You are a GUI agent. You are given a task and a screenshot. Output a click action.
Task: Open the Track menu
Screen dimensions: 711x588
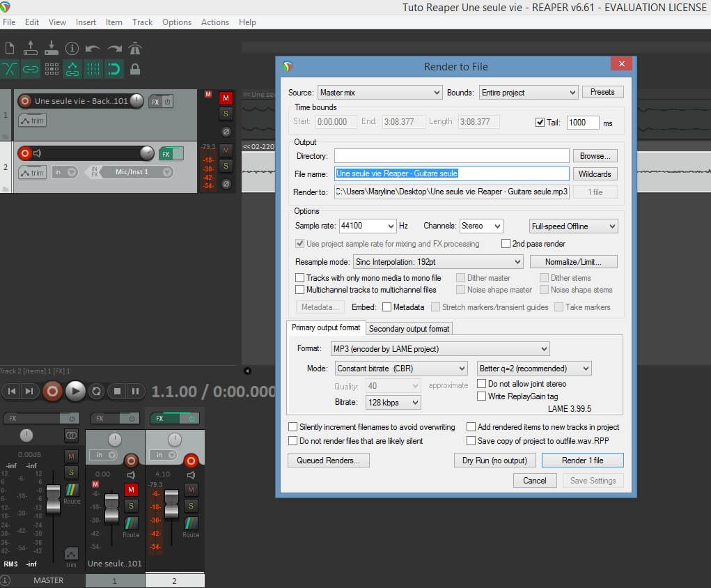(142, 22)
